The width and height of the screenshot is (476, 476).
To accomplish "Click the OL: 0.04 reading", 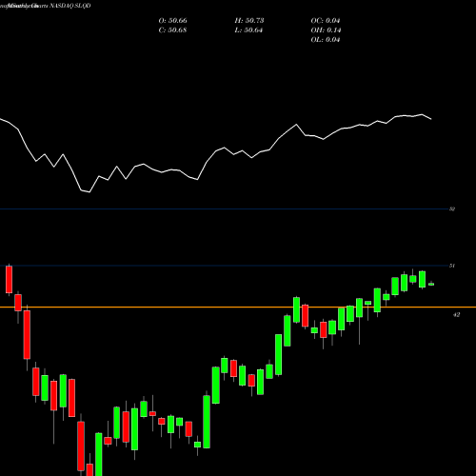I will click(x=326, y=40).
